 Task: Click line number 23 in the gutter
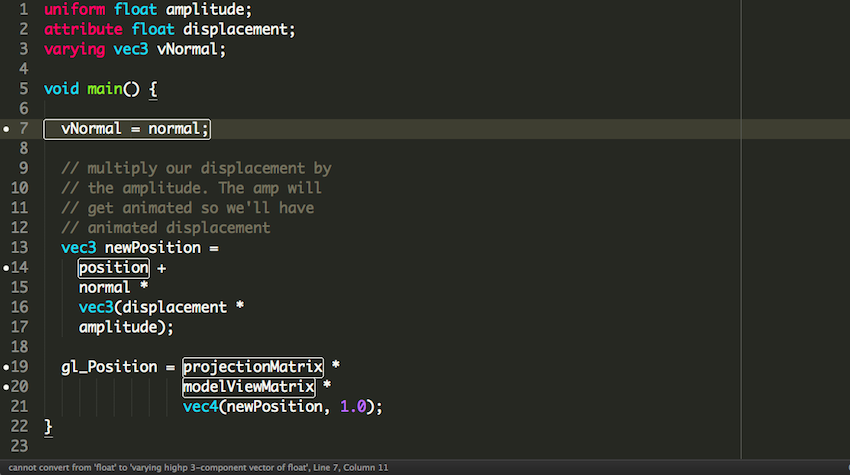(x=20, y=447)
